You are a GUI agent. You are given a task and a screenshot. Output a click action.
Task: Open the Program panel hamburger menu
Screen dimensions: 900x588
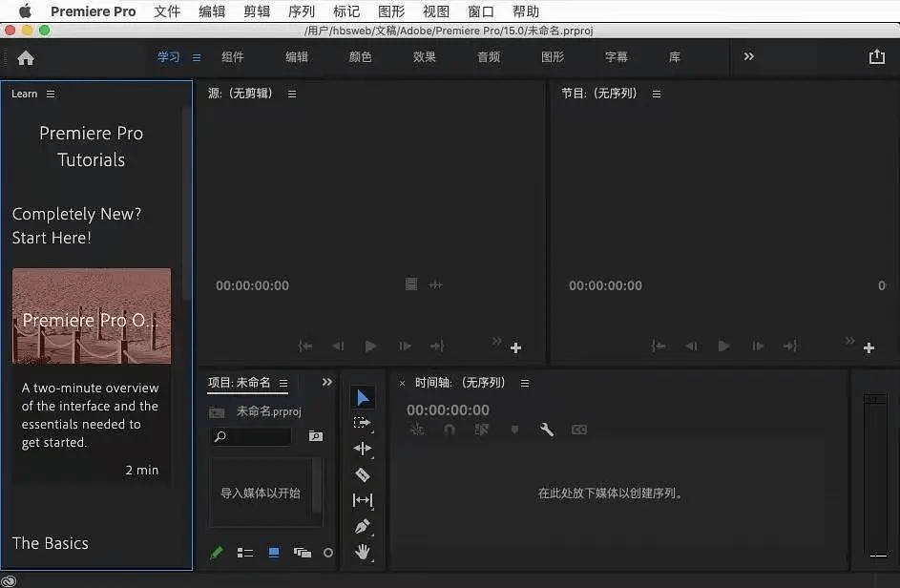coord(657,94)
